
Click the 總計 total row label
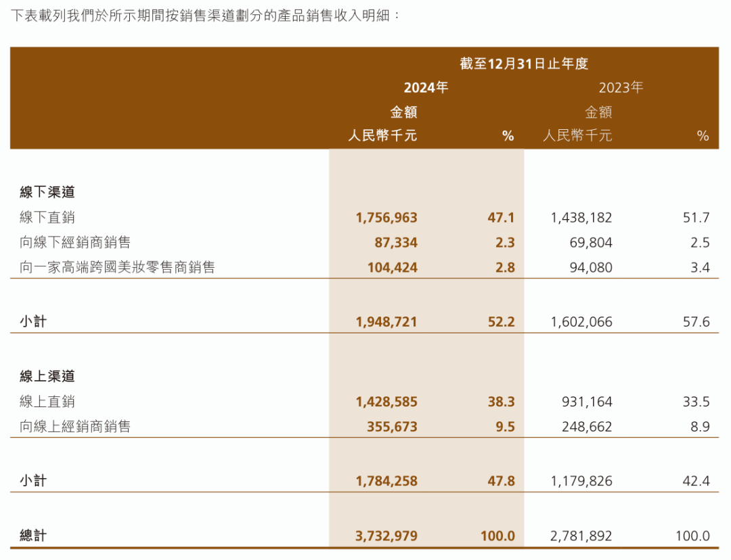pos(33,535)
